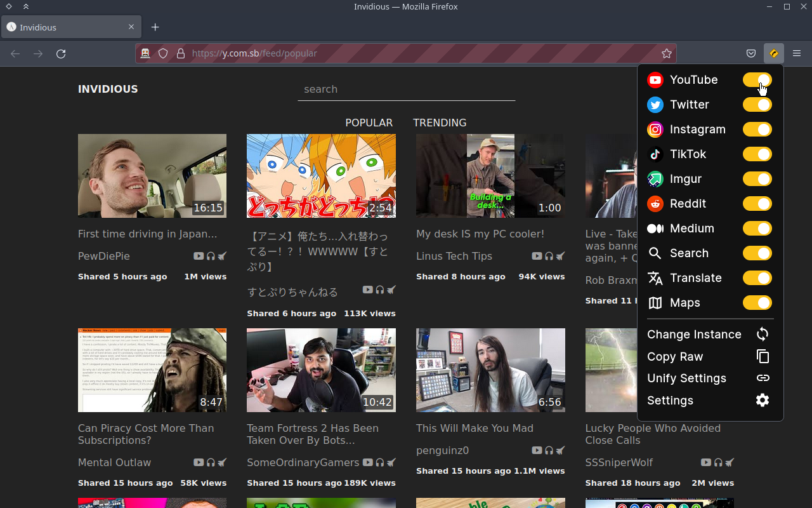Viewport: 812px width, 508px height.
Task: Click headphones icon next to すとぷりちゃんねる
Action: point(380,290)
